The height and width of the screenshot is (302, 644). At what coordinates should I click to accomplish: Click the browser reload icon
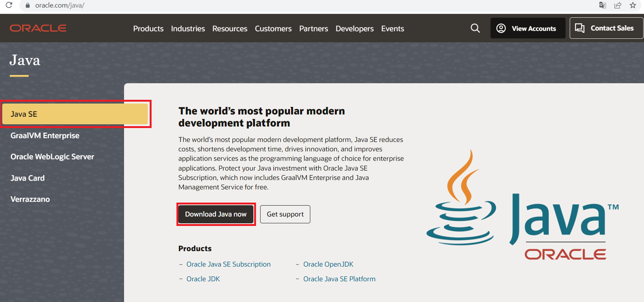coord(9,5)
